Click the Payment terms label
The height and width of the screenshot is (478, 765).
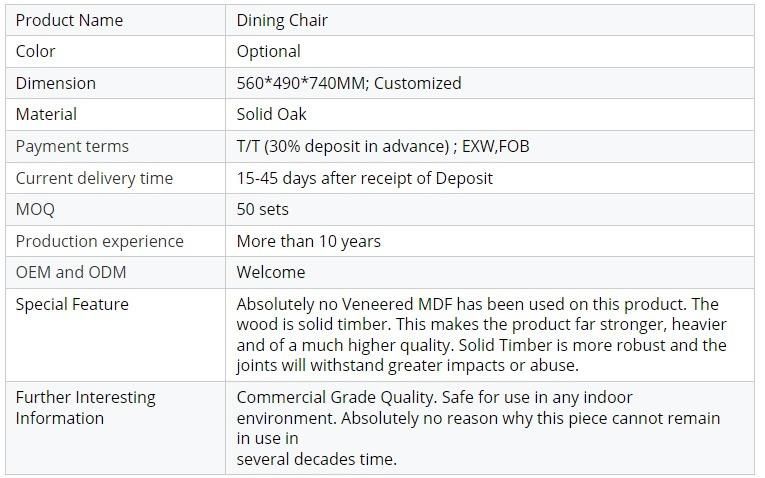[72, 146]
